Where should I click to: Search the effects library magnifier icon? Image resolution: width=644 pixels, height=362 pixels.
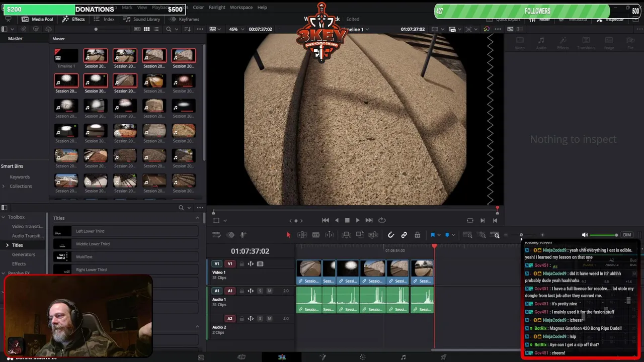coord(181,208)
